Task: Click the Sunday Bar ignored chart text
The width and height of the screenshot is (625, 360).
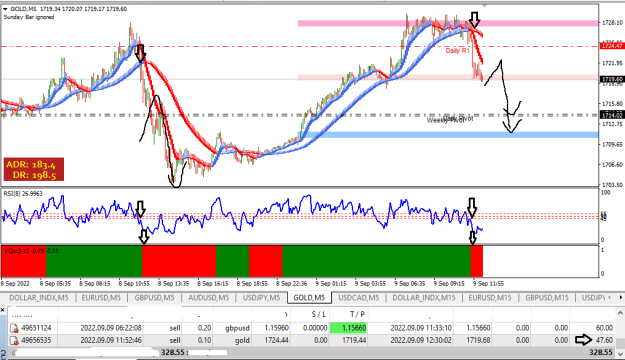Action: tap(29, 17)
